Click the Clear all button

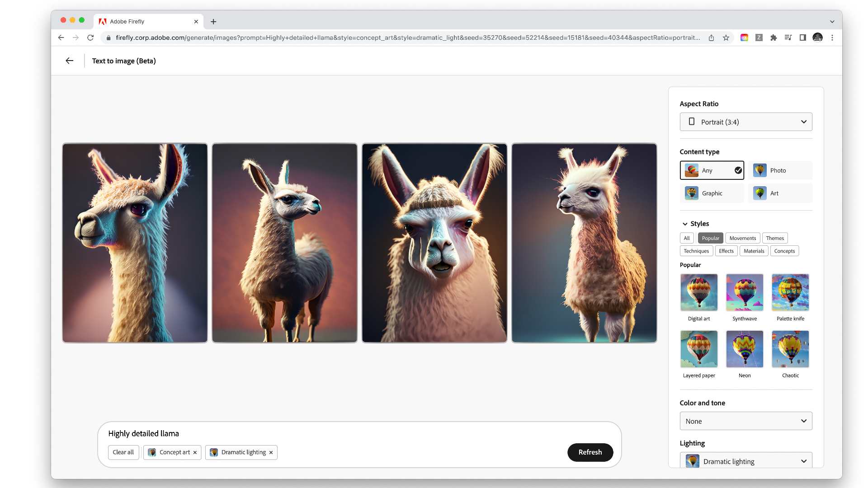click(123, 452)
